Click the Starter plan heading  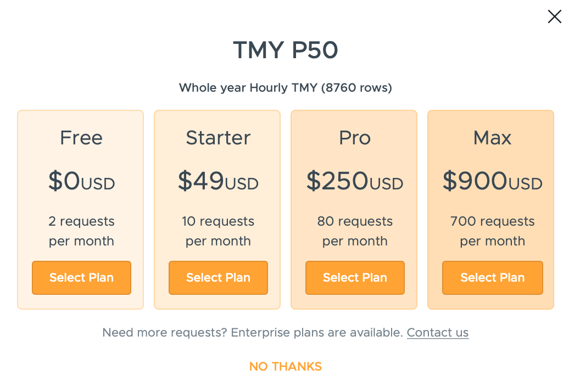point(218,138)
